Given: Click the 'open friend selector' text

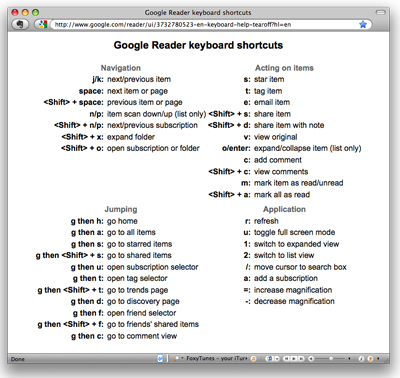Looking at the screenshot, I should [142, 313].
